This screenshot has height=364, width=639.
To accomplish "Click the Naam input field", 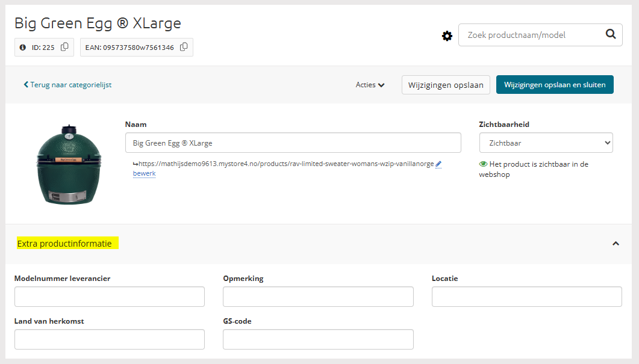I will click(x=293, y=143).
